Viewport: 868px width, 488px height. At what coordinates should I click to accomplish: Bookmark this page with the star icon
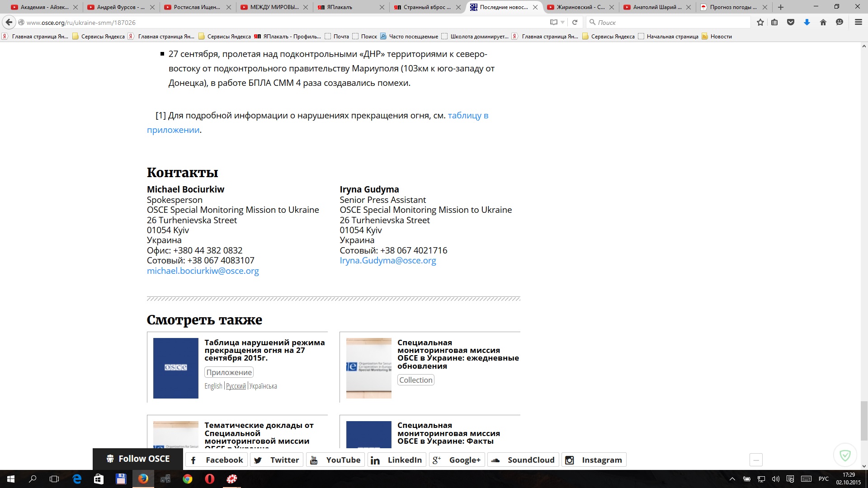(760, 22)
